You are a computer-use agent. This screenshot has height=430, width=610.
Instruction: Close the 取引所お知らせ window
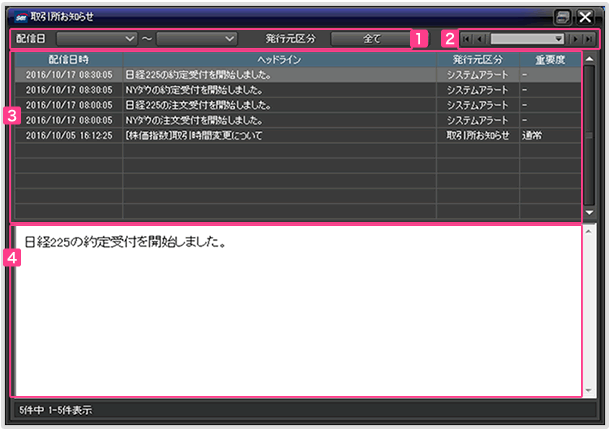[x=585, y=17]
